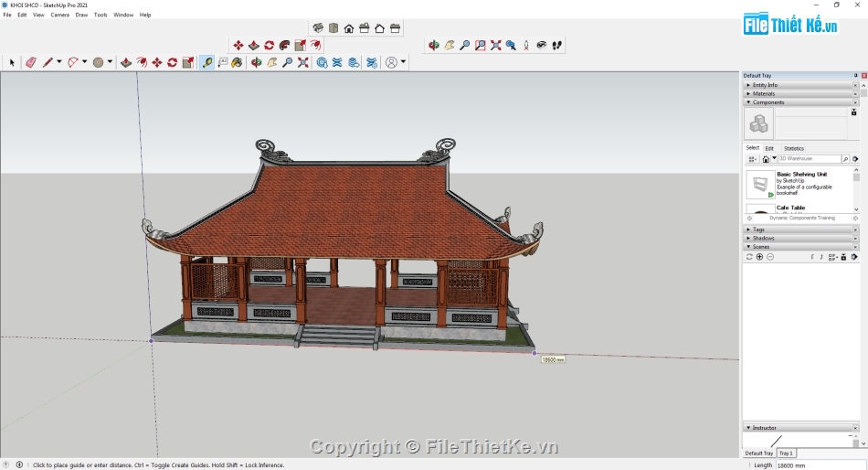This screenshot has height=470, width=868.
Task: Activate the Tape Measure tool
Action: [x=207, y=62]
